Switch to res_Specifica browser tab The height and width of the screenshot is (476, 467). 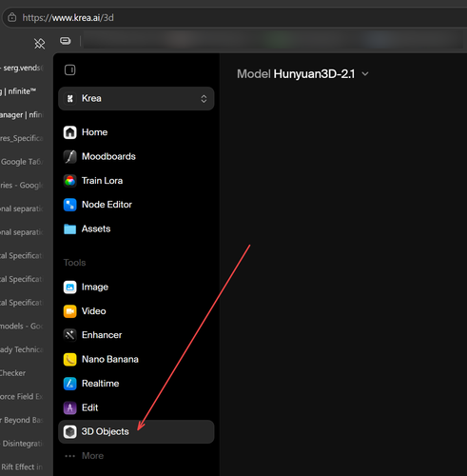click(x=22, y=138)
